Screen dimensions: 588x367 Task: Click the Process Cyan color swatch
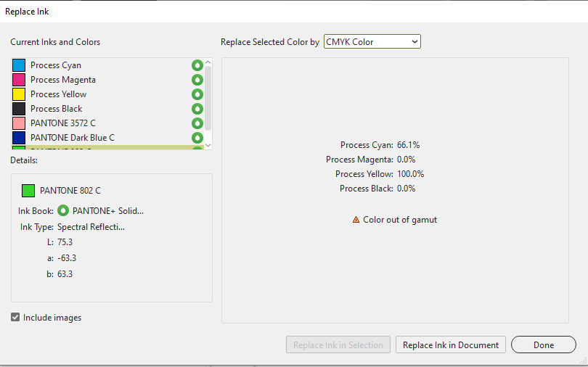coord(19,65)
